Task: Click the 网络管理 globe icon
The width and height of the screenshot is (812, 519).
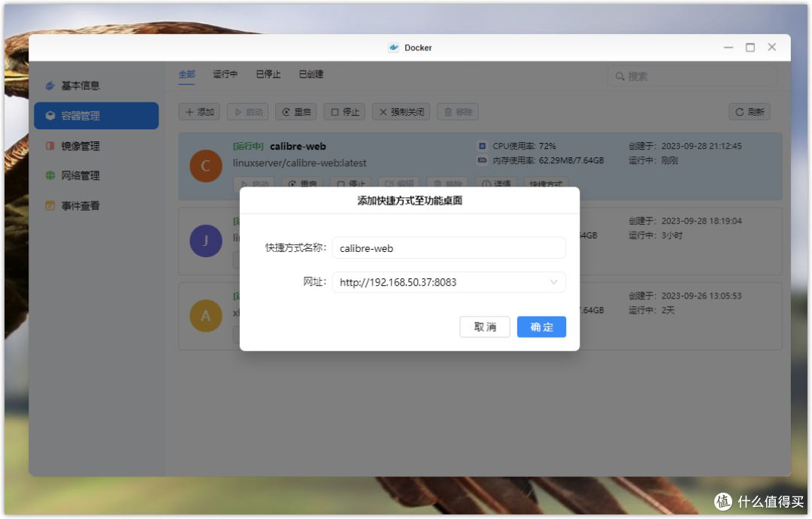Action: [50, 175]
